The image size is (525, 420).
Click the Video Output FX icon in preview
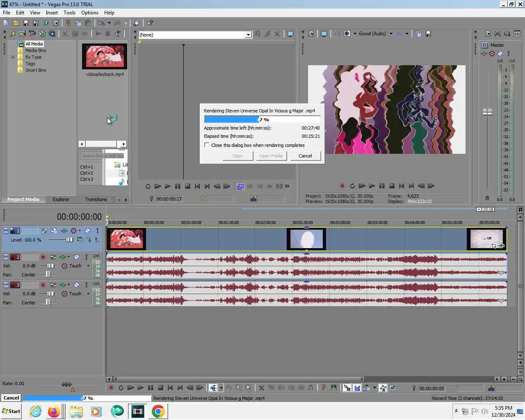337,34
